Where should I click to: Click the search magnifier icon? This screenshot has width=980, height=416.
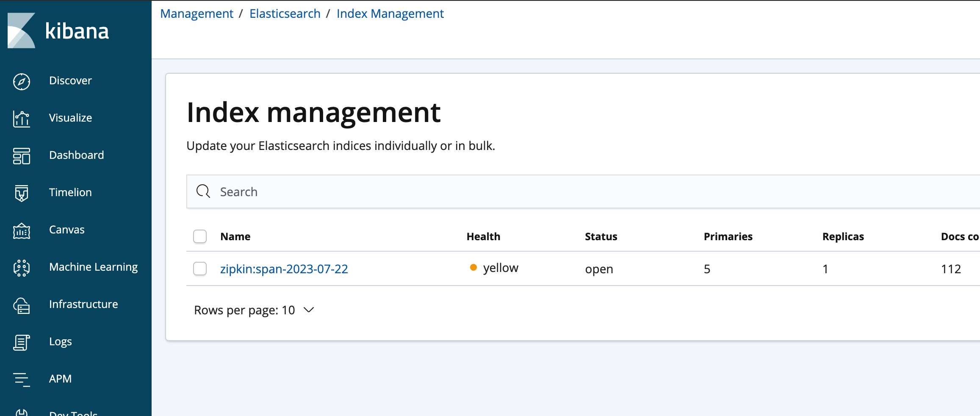(x=203, y=191)
